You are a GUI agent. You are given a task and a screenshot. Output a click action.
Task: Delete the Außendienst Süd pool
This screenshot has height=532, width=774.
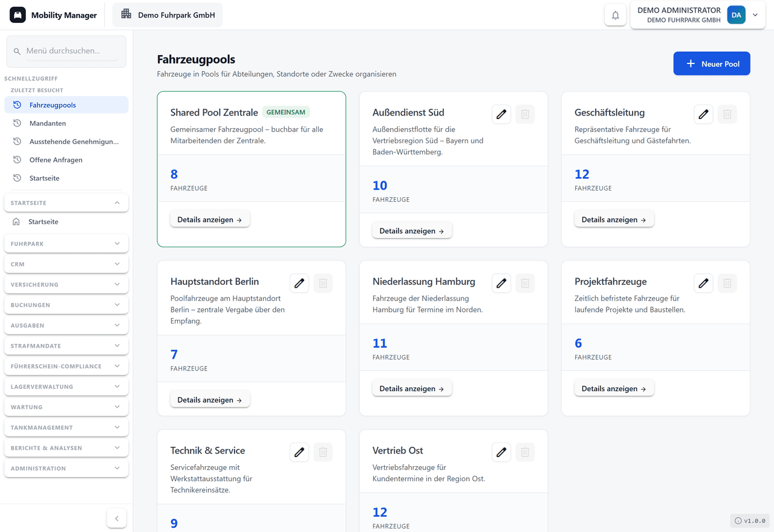pyautogui.click(x=525, y=114)
